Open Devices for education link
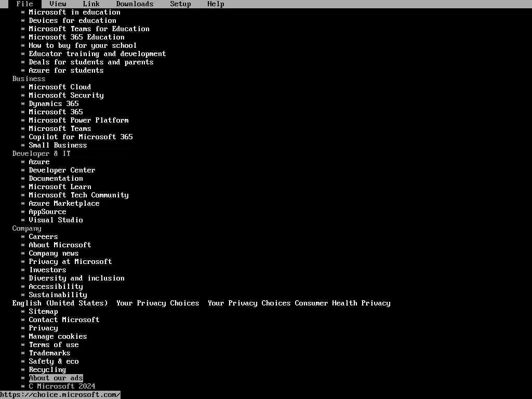Screen dimensions: 532x399 click(73, 20)
